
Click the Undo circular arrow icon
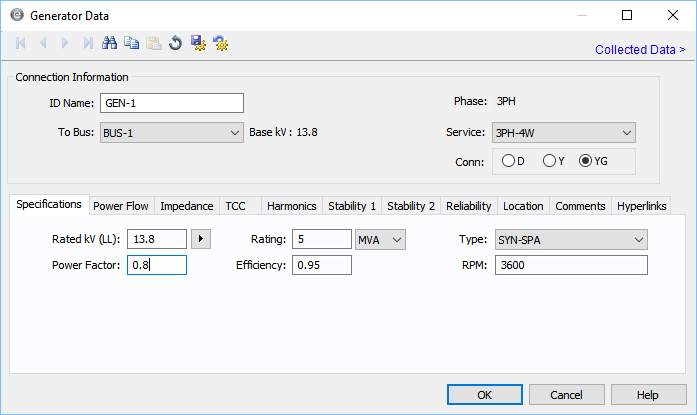pyautogui.click(x=175, y=43)
